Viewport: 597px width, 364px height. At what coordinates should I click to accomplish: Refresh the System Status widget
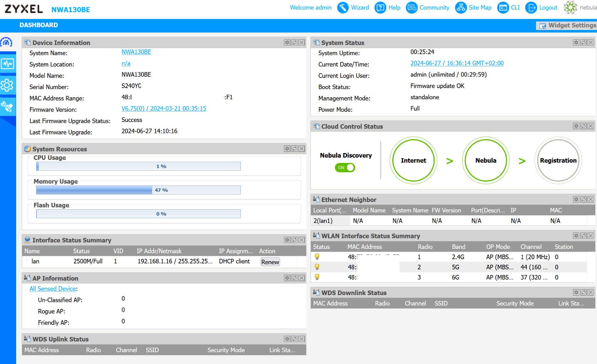click(583, 43)
